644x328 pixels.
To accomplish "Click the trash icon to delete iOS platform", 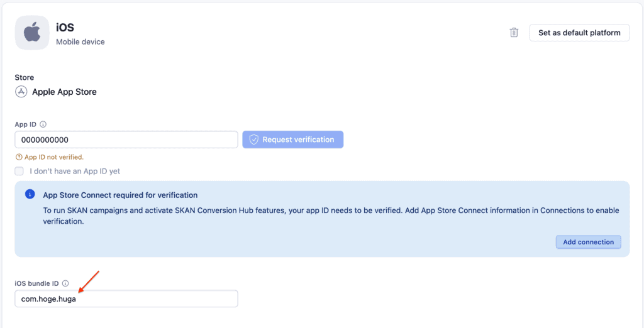I will pyautogui.click(x=514, y=33).
